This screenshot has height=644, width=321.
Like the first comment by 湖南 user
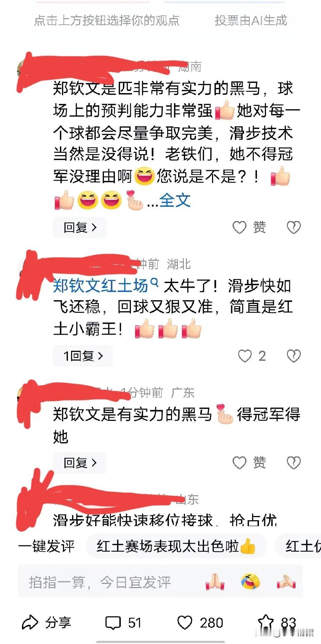249,227
